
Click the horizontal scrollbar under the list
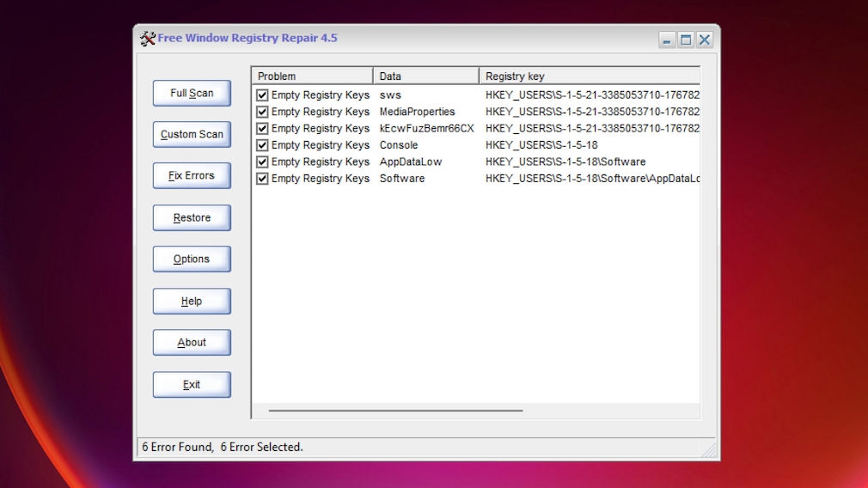click(395, 411)
